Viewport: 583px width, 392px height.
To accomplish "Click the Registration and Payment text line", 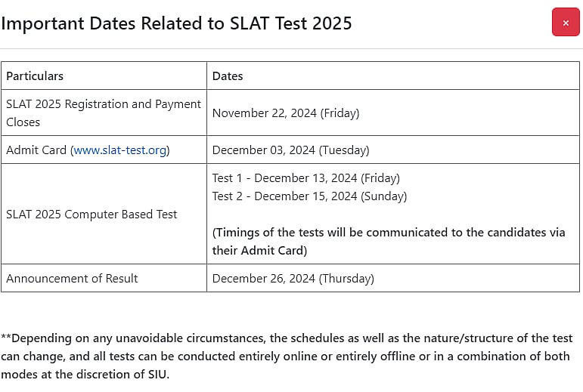I will (x=104, y=104).
